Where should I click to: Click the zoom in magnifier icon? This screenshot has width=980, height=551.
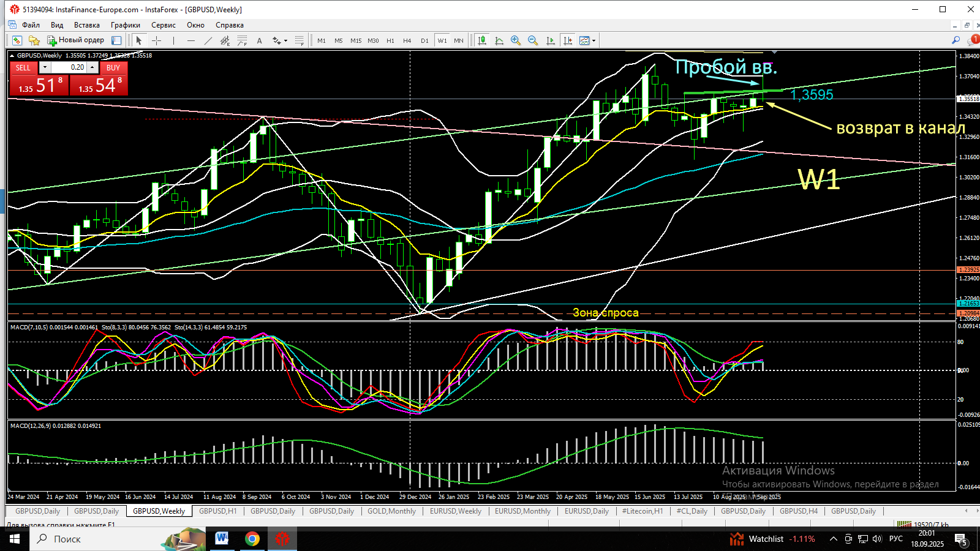516,40
